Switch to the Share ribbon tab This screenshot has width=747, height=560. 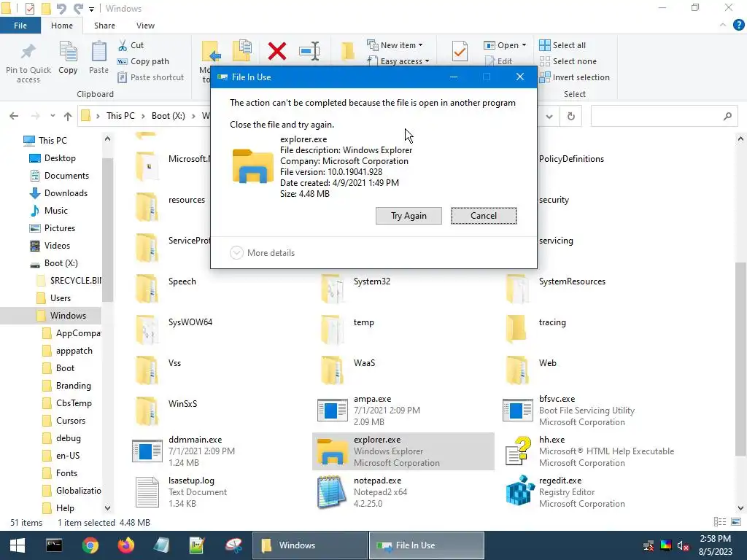click(x=104, y=26)
